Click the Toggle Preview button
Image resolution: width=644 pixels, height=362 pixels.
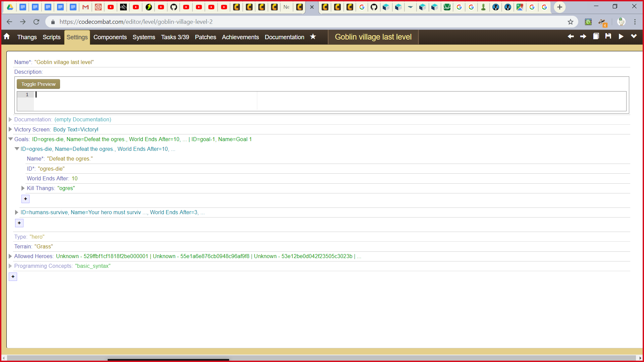[38, 84]
